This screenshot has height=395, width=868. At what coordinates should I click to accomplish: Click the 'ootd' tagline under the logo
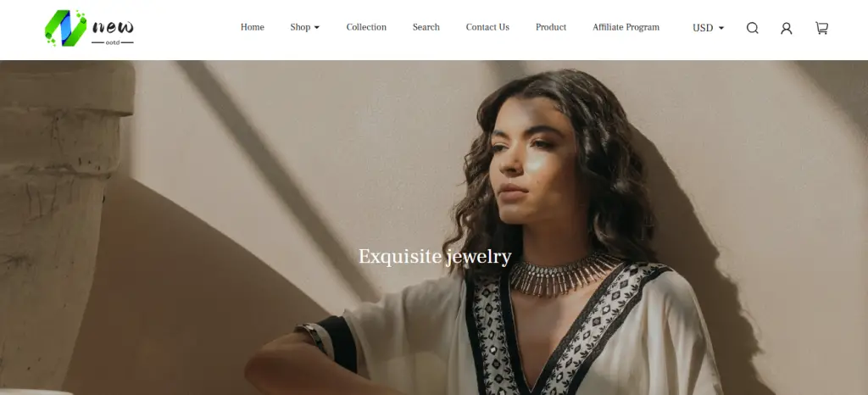point(113,42)
